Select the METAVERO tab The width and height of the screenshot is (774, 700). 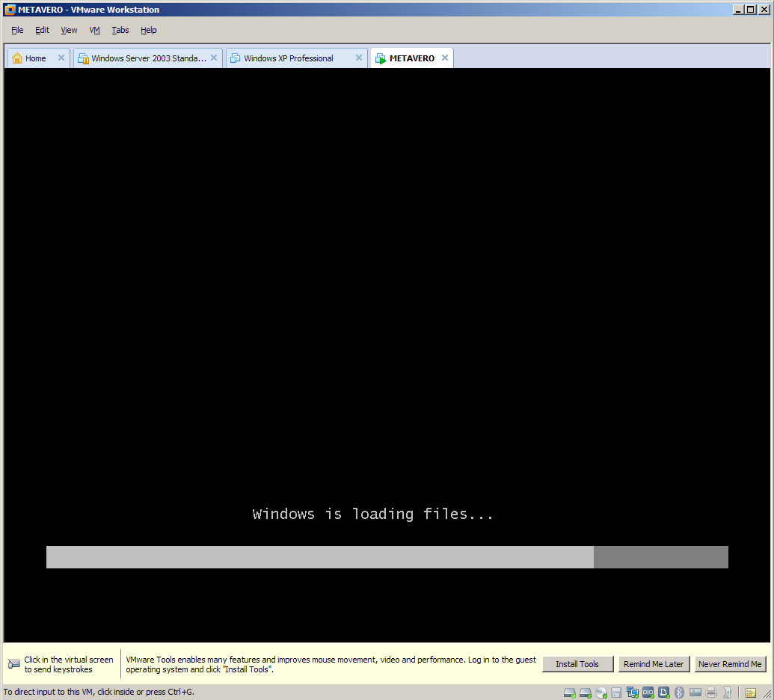pos(412,58)
